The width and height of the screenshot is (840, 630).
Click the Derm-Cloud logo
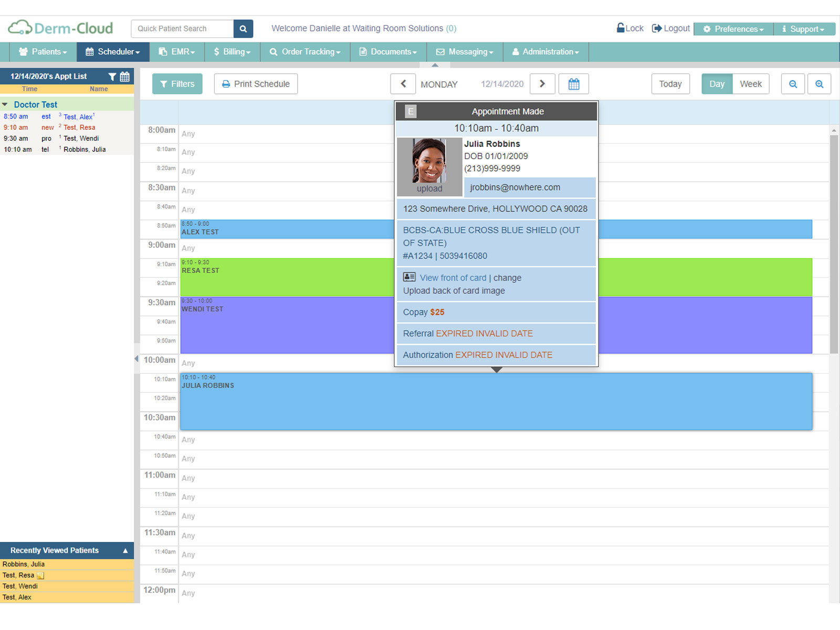coord(60,28)
